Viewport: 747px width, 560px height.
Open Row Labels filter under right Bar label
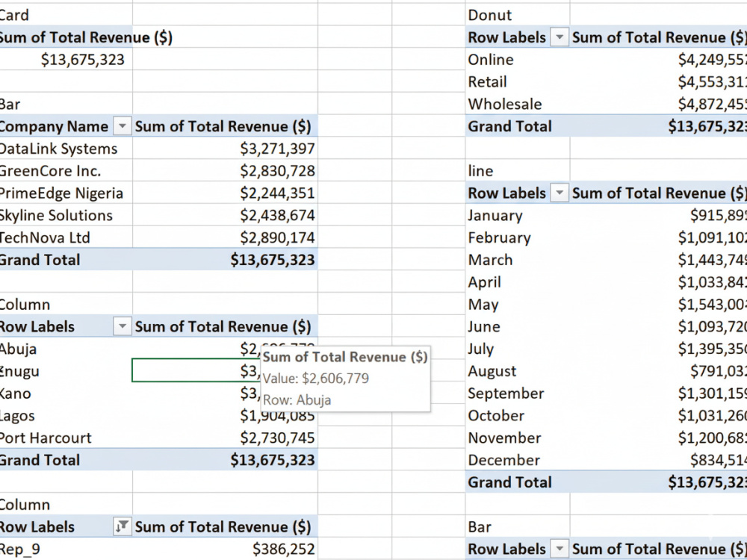560,549
